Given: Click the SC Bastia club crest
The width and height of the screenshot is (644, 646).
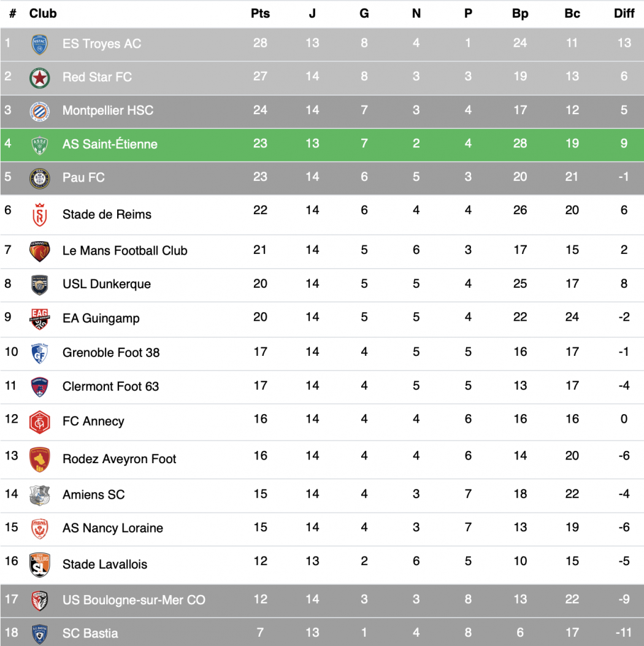Looking at the screenshot, I should pyautogui.click(x=40, y=633).
